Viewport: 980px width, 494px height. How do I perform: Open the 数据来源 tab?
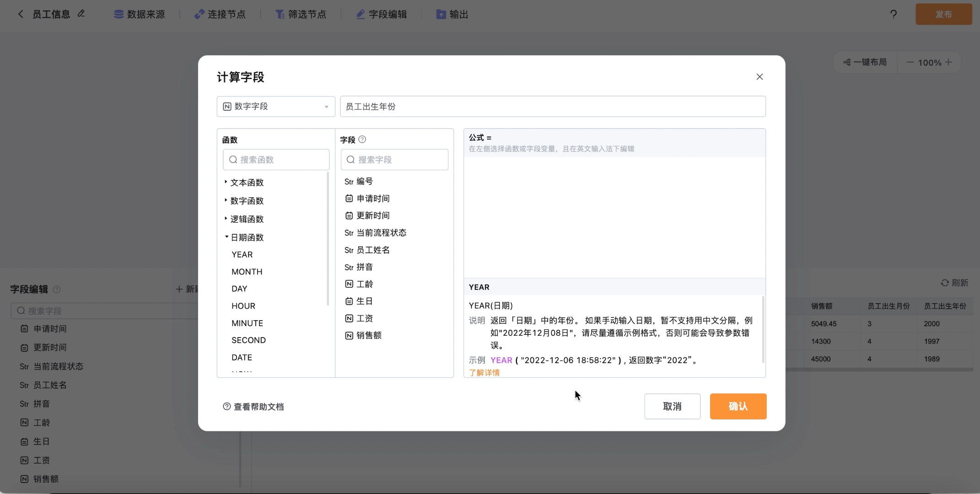(x=139, y=15)
